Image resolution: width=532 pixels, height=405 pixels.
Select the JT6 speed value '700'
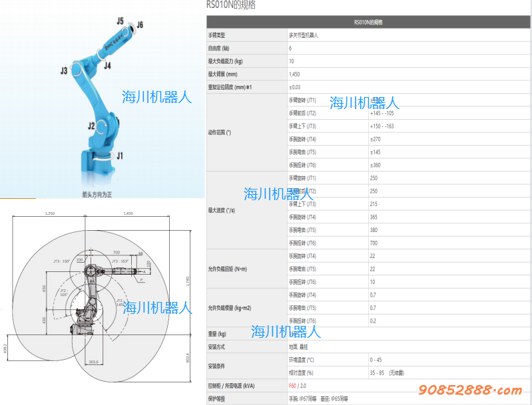tap(374, 243)
